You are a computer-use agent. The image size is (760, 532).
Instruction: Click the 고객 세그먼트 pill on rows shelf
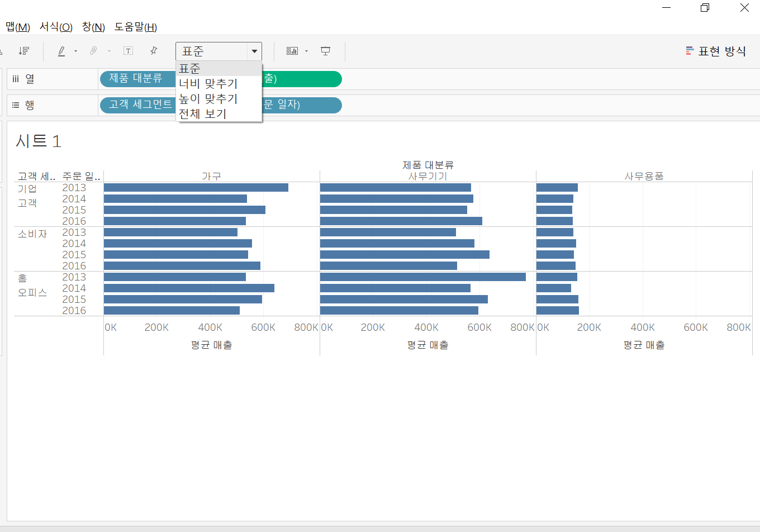coord(138,105)
